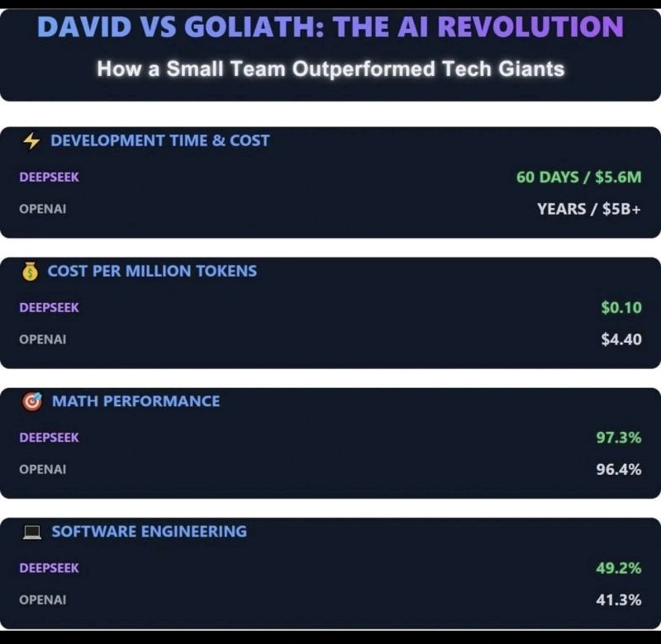Select OpenAI's 96.4% math score
The image size is (661, 644).
[x=618, y=469]
